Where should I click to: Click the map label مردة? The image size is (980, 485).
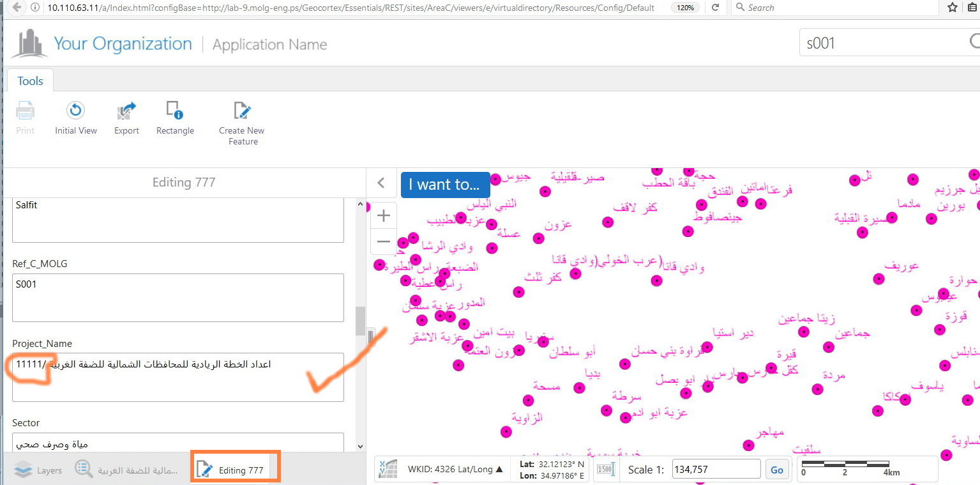(834, 375)
